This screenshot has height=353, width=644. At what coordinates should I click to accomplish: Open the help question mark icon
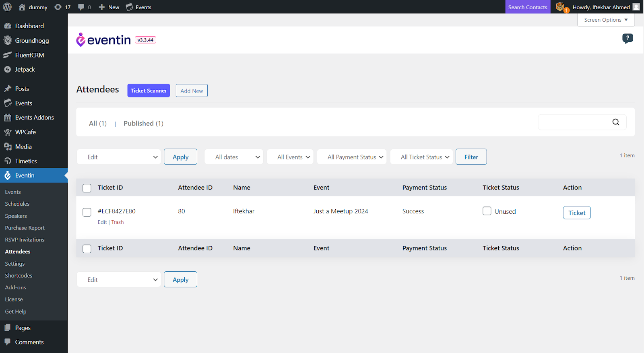(627, 38)
